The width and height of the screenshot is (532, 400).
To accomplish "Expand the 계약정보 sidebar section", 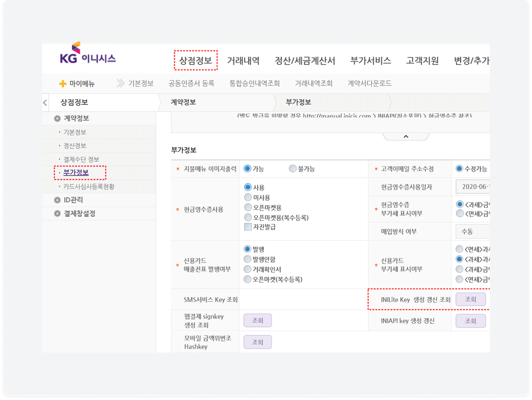I will coord(57,118).
